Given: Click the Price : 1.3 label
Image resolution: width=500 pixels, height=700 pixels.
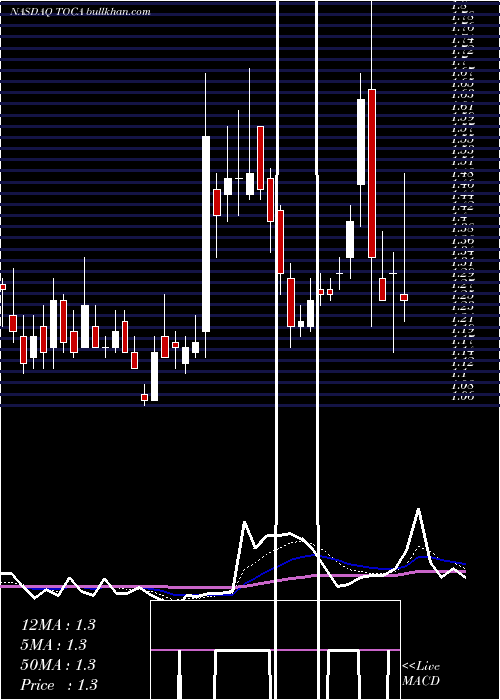Looking at the screenshot, I should click(x=58, y=685).
